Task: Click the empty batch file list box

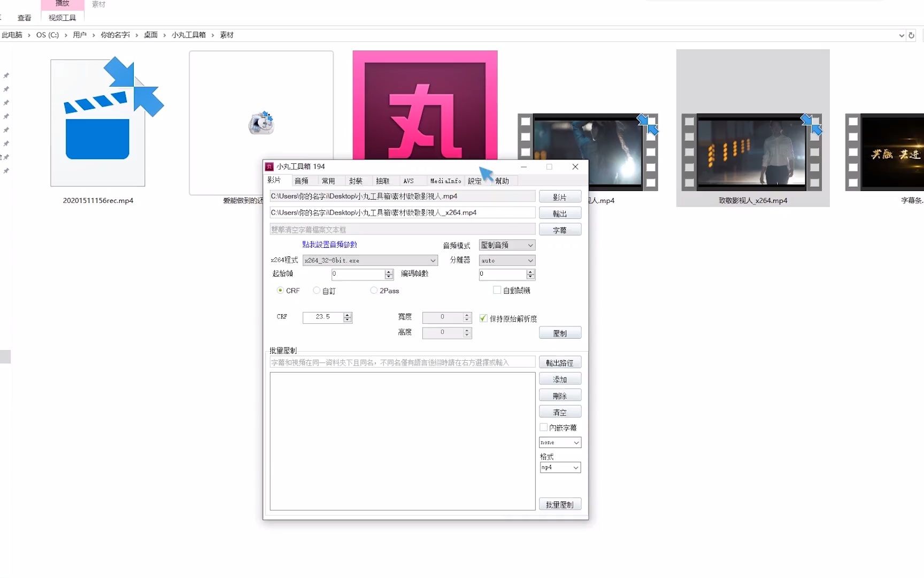Action: (x=402, y=441)
